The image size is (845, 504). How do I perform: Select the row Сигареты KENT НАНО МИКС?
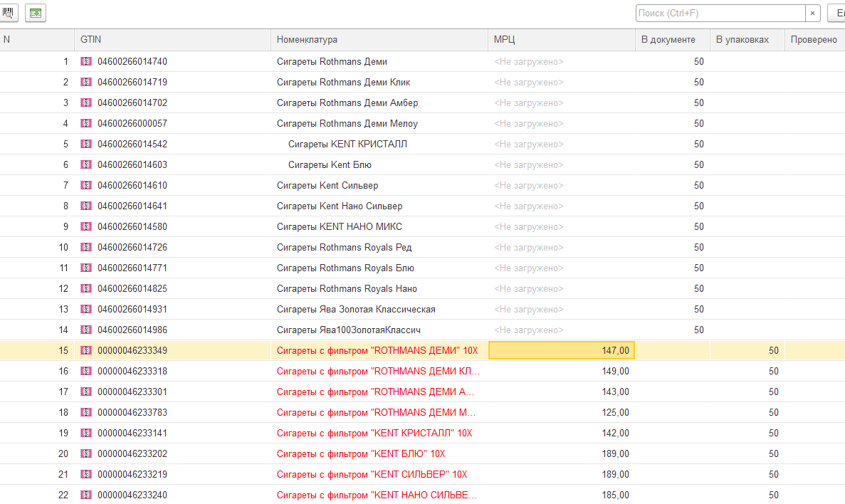(x=339, y=227)
